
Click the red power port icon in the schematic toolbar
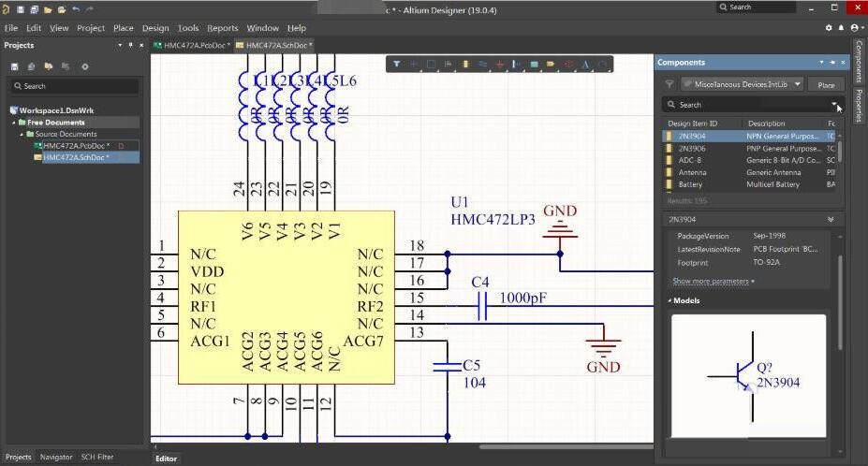(x=499, y=65)
